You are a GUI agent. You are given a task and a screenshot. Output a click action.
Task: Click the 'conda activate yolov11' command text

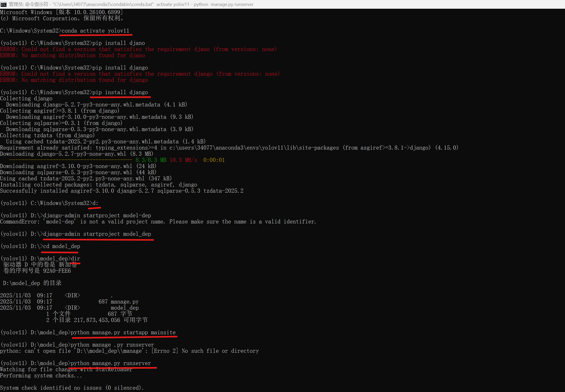click(x=95, y=31)
